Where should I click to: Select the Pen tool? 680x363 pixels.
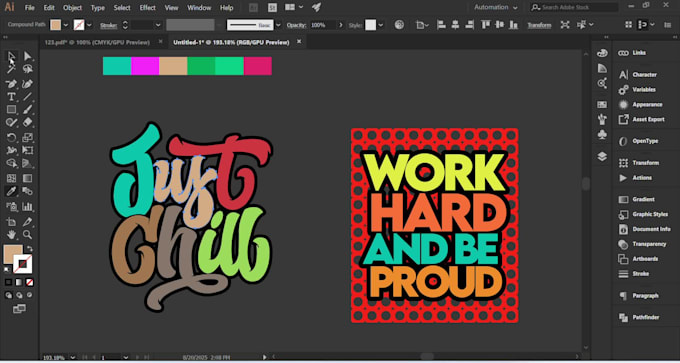pyautogui.click(x=11, y=84)
